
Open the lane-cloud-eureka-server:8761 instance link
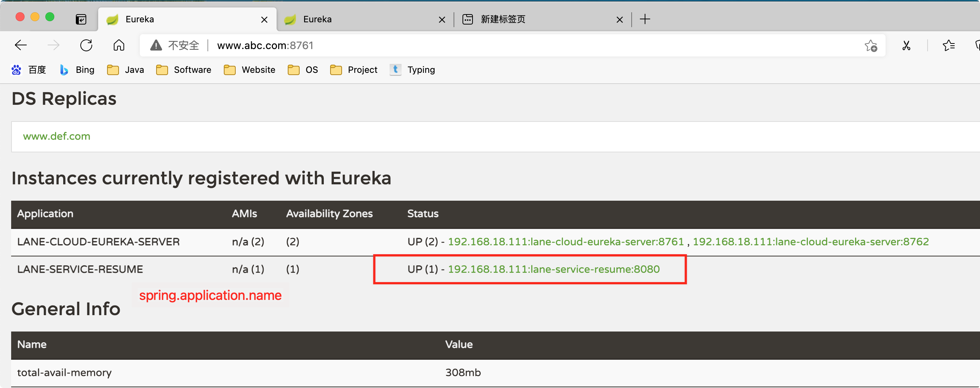[566, 242]
